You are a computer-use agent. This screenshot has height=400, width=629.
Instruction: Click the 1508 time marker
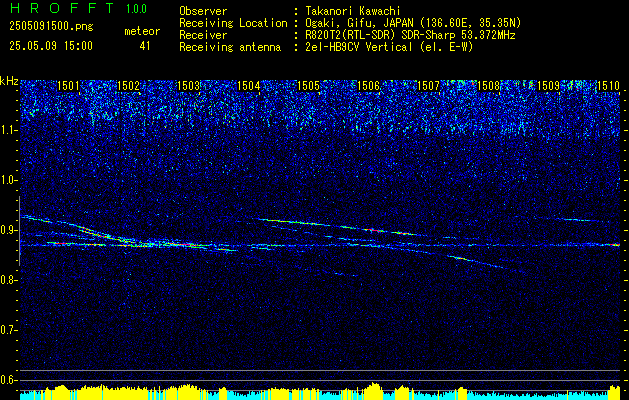(x=488, y=85)
